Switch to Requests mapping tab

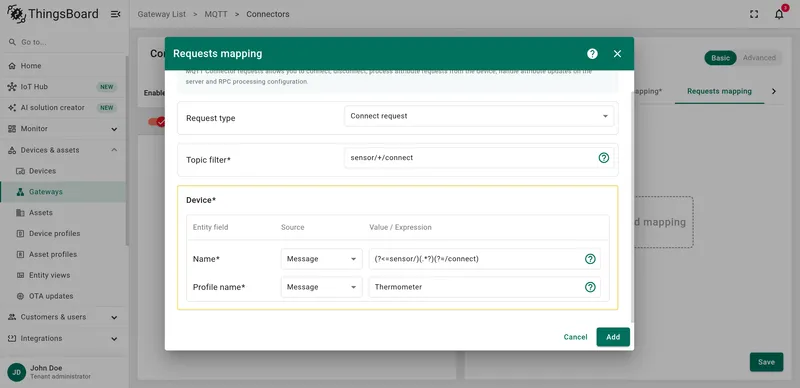coord(719,91)
